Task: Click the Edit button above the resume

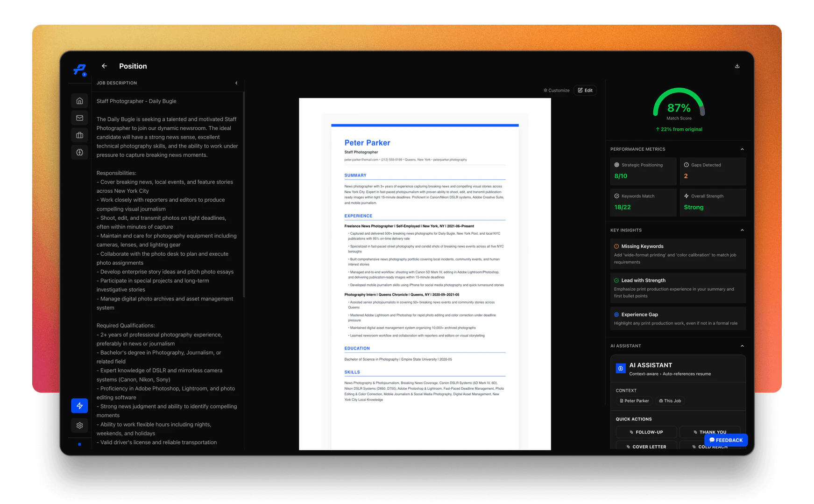Action: point(585,90)
